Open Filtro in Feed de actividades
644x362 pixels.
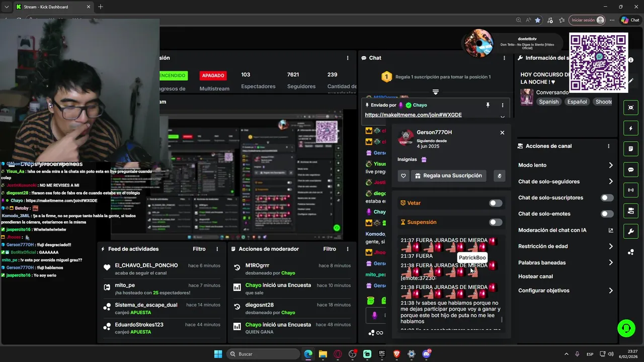(x=199, y=249)
